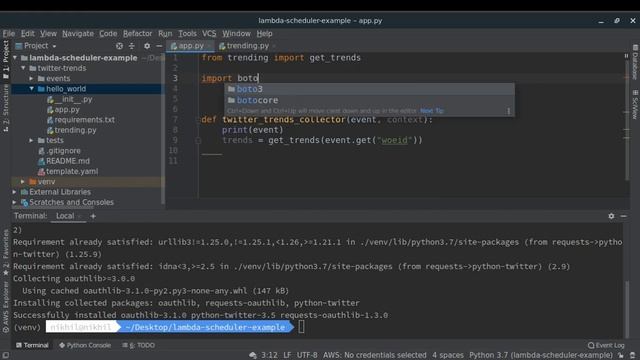
Task: Hide the Project panel with minus icon
Action: coord(159,46)
